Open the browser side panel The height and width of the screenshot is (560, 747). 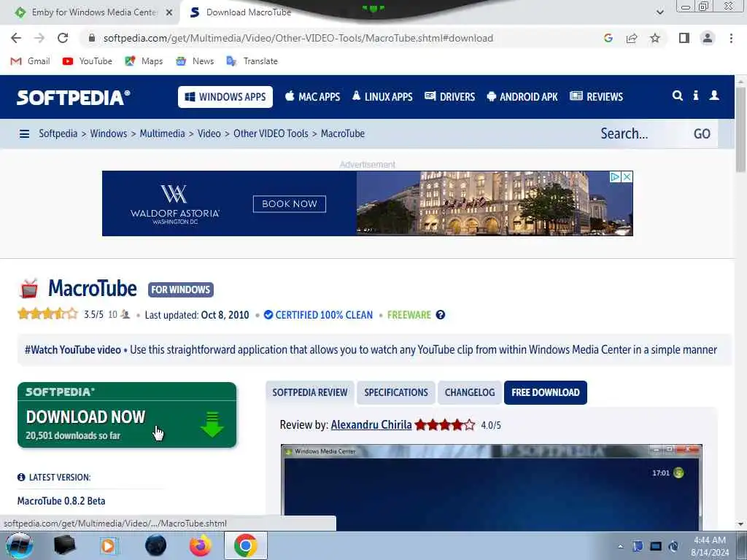(x=684, y=38)
